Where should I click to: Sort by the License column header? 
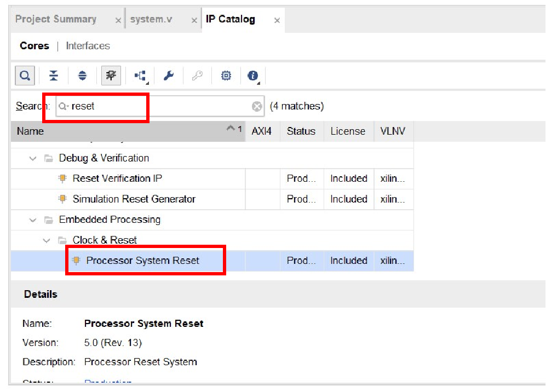(x=348, y=131)
